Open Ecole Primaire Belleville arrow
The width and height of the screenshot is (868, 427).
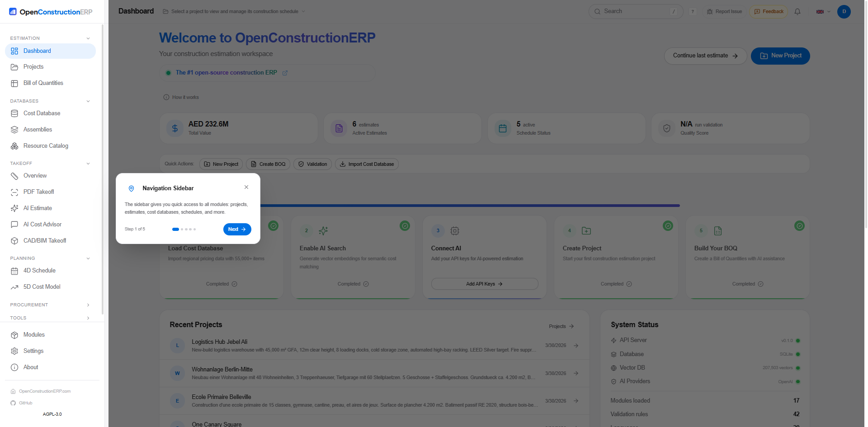point(576,401)
